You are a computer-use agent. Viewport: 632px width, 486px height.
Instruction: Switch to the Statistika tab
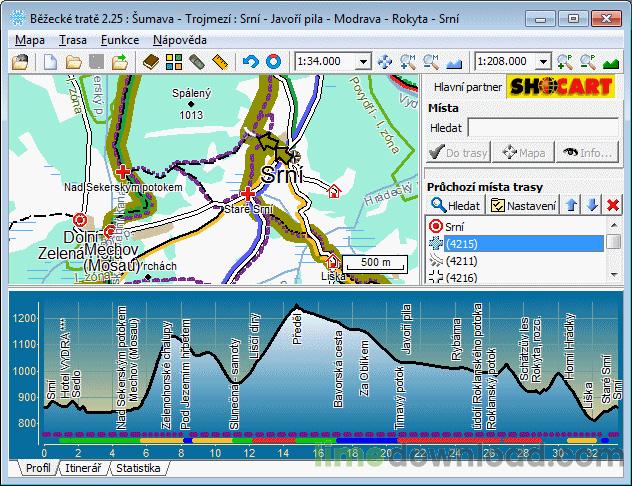click(x=138, y=468)
